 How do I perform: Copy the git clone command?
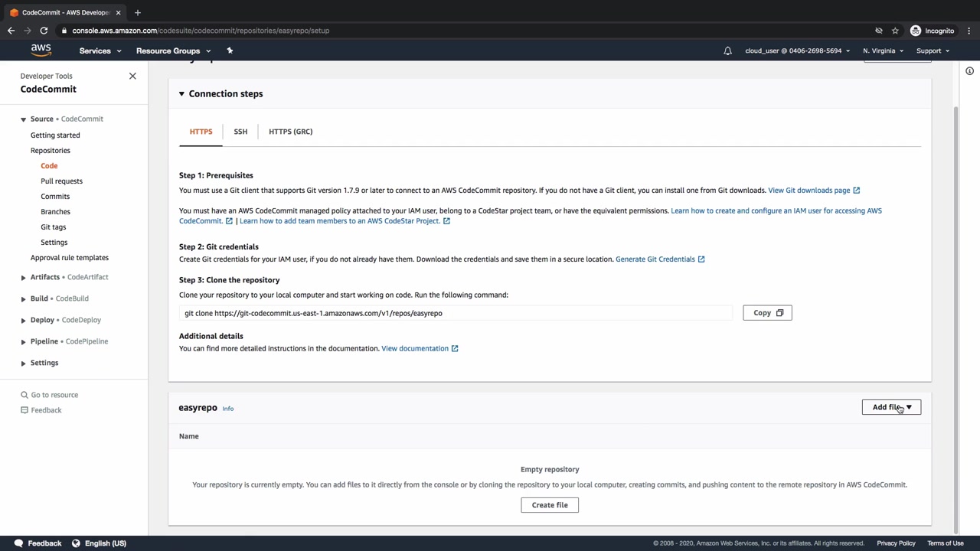click(x=767, y=313)
